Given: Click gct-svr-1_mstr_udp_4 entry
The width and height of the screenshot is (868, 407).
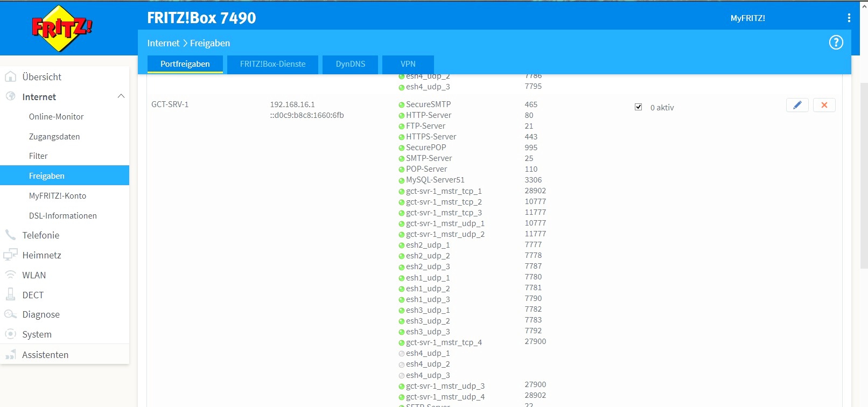Looking at the screenshot, I should [x=445, y=397].
